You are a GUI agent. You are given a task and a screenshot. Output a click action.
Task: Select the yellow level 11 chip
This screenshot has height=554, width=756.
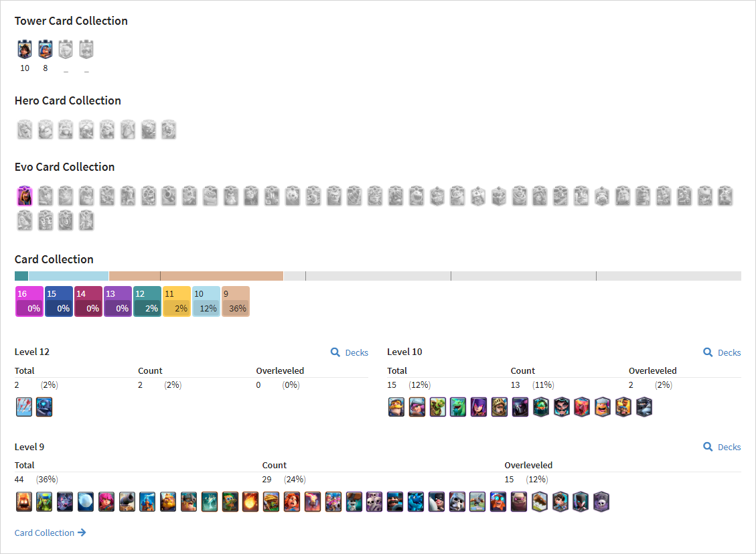177,301
